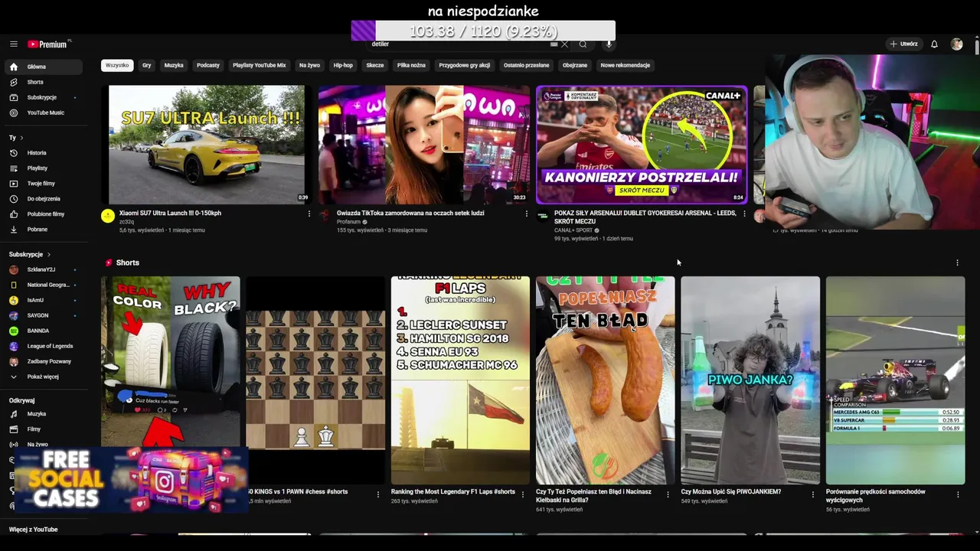Select the Hip-hop filter chip
This screenshot has height=551, width=980.
(x=343, y=65)
